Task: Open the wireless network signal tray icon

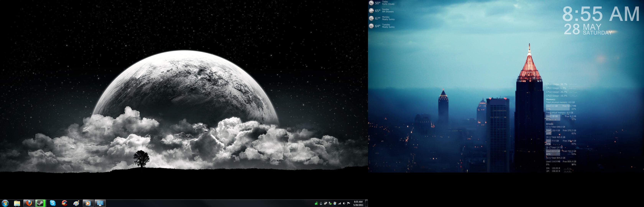Action: (339, 204)
